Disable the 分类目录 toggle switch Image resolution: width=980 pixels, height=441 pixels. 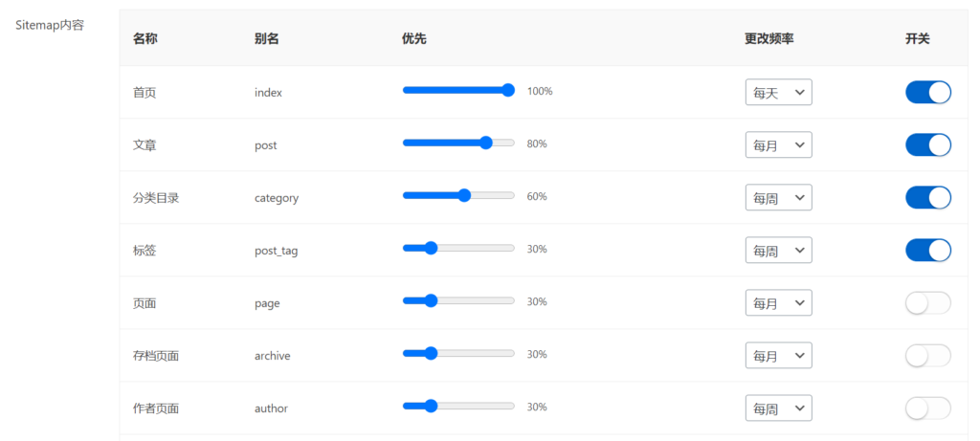coord(927,197)
